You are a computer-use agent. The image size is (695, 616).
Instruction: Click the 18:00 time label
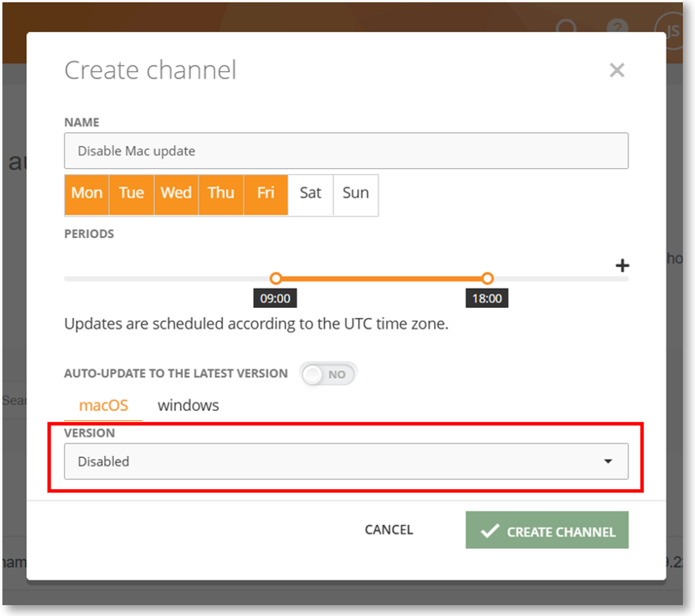pyautogui.click(x=486, y=298)
